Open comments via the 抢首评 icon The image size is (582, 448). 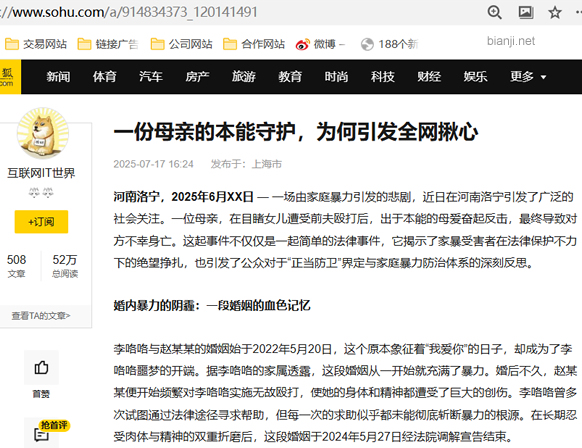coord(42,433)
